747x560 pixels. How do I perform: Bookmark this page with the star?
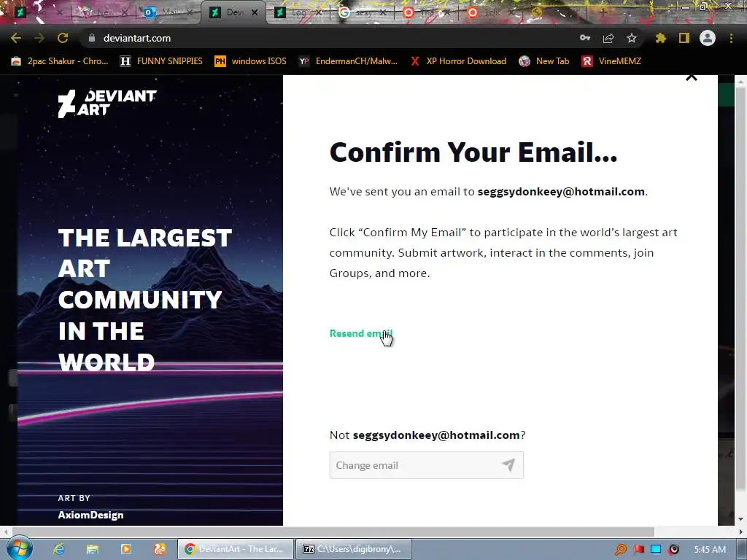tap(632, 38)
